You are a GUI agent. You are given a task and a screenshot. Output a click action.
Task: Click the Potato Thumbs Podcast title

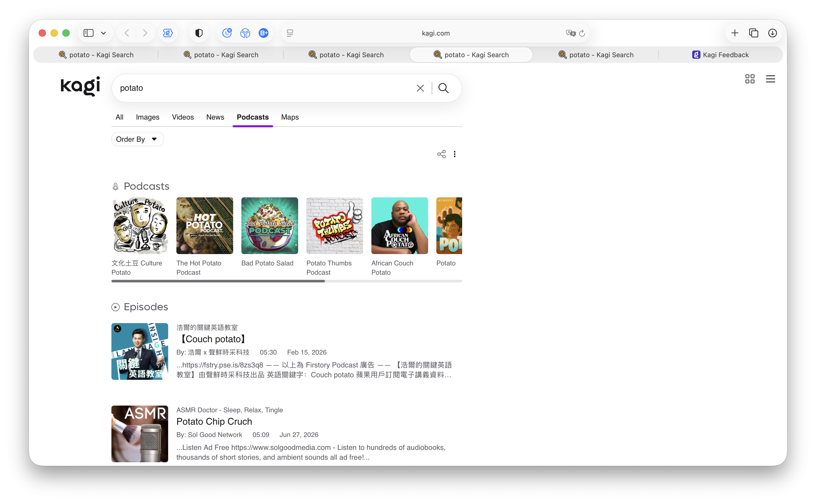tap(329, 268)
